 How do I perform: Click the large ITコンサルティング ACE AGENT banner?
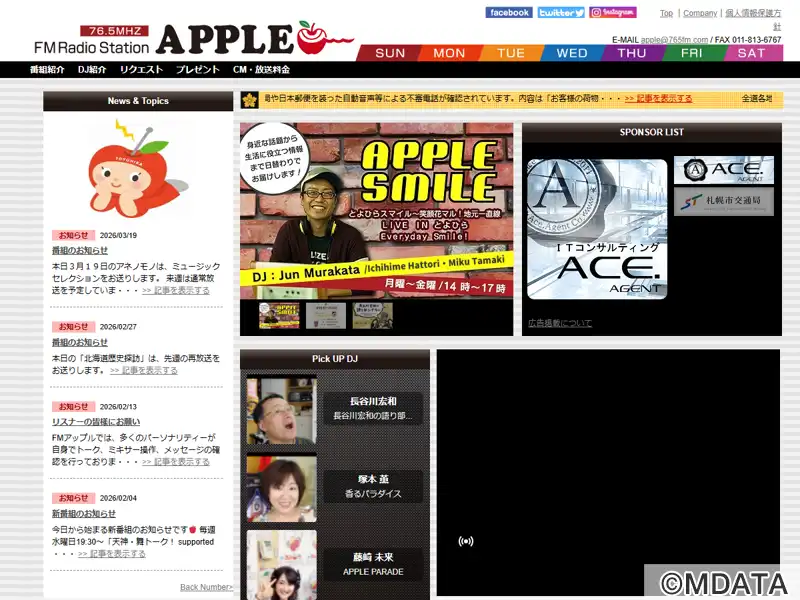click(597, 229)
